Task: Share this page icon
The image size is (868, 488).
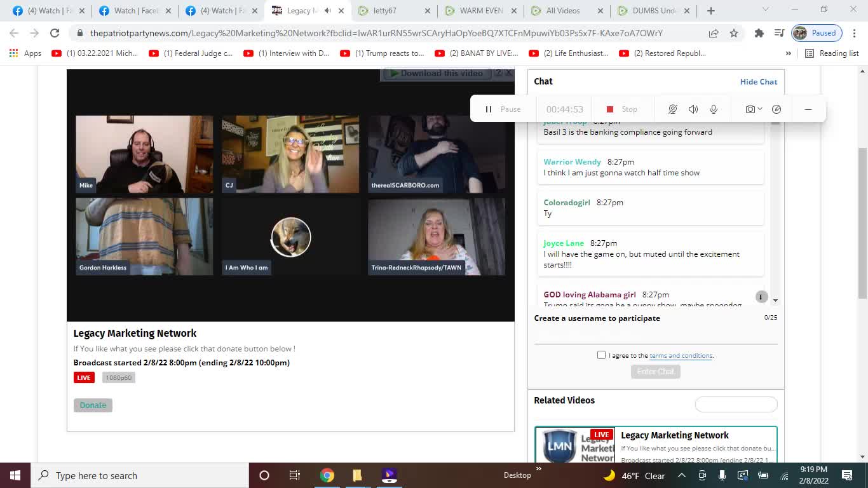Action: pyautogui.click(x=714, y=33)
